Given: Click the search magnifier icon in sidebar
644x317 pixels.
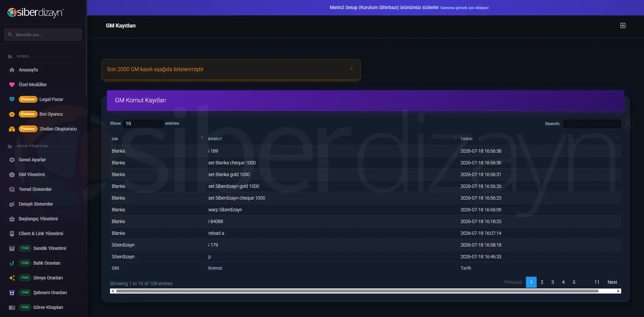Looking at the screenshot, I should pos(10,35).
